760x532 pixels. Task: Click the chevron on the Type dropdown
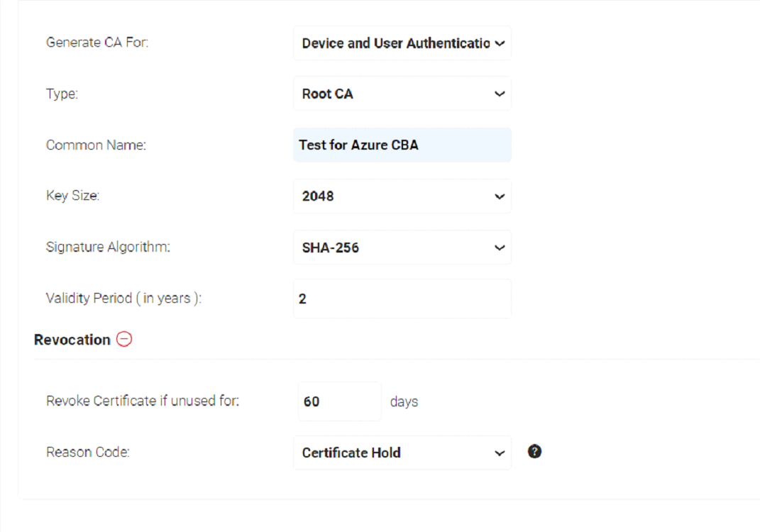coord(499,93)
